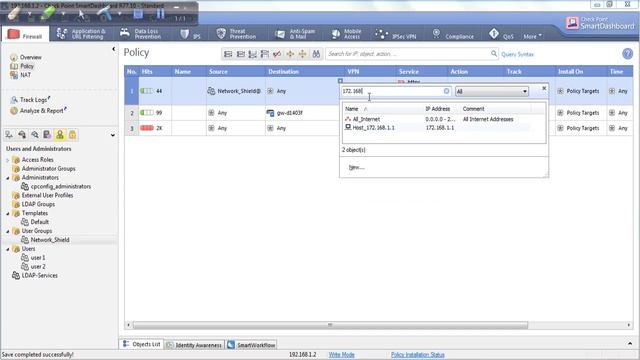Collapse the User Groups tree node

(x=8, y=231)
